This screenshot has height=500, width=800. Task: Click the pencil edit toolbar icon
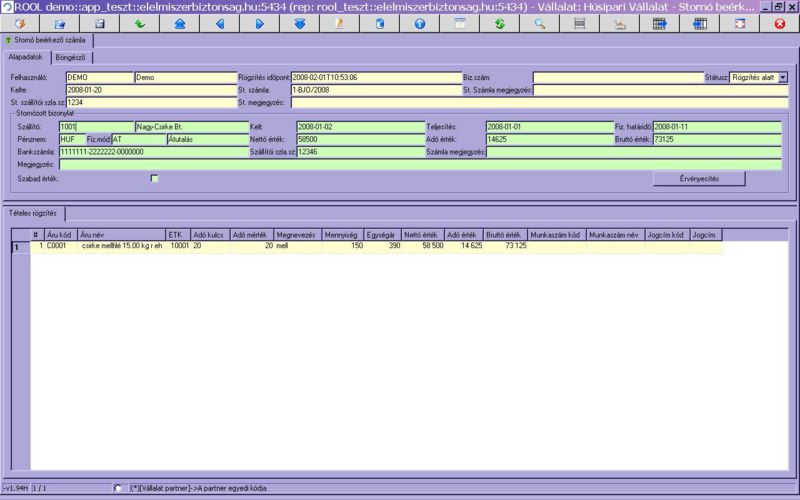point(339,22)
